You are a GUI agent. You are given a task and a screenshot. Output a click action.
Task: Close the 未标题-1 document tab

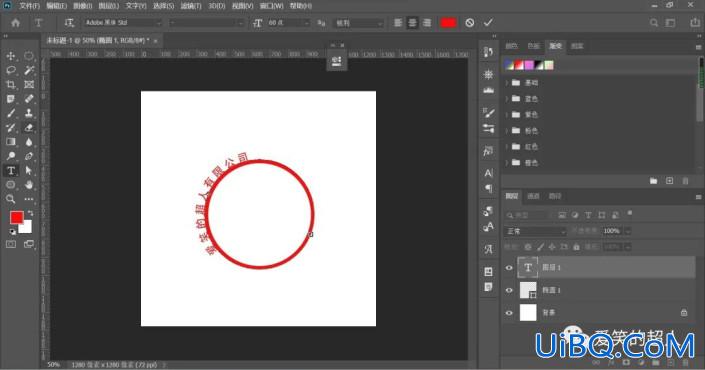point(156,41)
